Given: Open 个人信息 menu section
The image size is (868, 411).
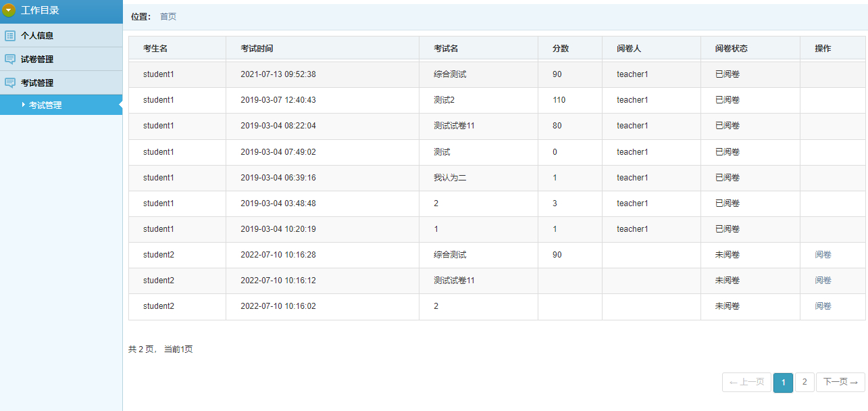Looking at the screenshot, I should click(x=61, y=35).
